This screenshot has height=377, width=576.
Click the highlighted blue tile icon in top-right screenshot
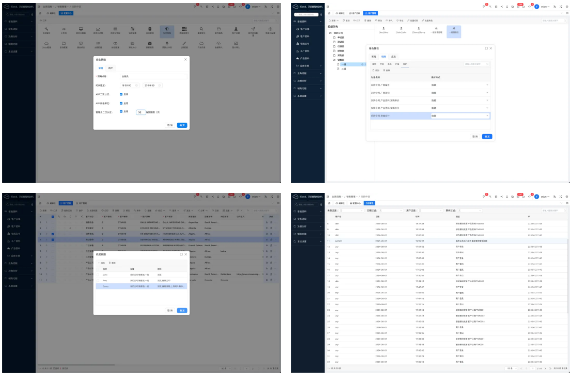(454, 31)
